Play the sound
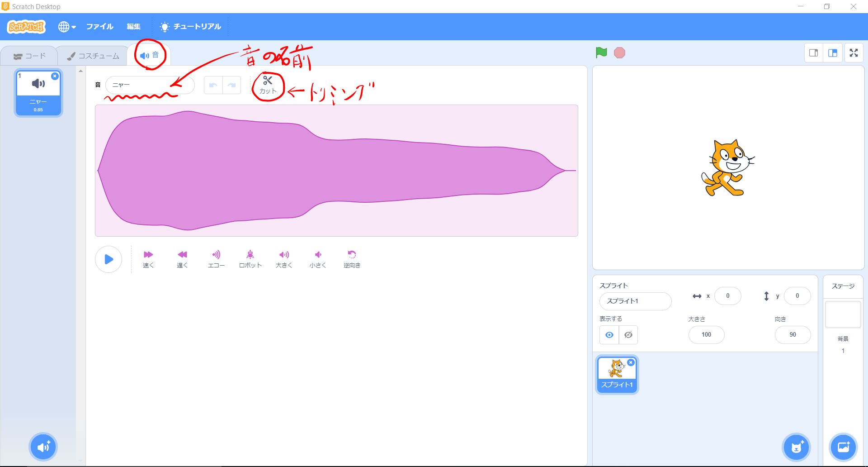This screenshot has height=467, width=868. pyautogui.click(x=108, y=259)
